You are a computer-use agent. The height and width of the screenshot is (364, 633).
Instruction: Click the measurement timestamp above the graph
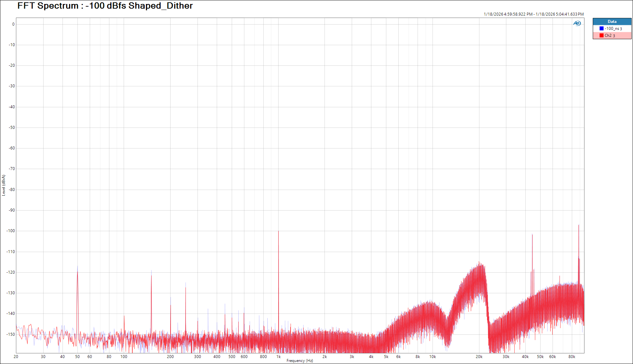tap(533, 14)
